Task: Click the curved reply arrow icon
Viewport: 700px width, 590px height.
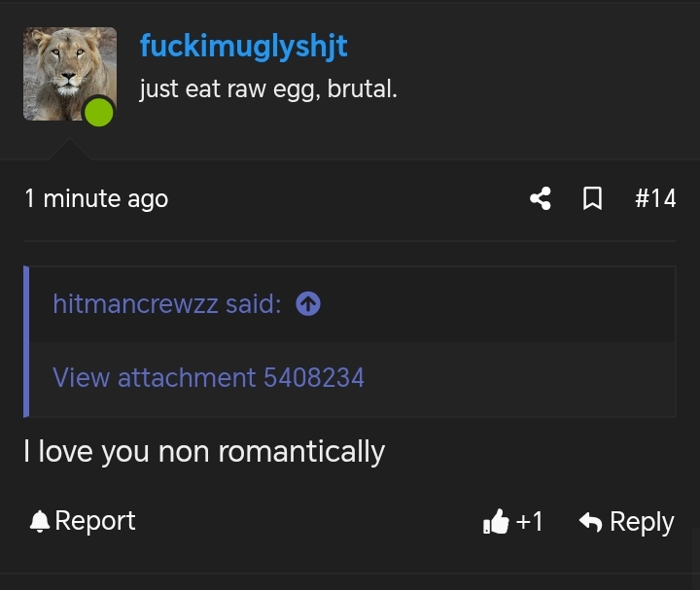Action: tap(591, 521)
